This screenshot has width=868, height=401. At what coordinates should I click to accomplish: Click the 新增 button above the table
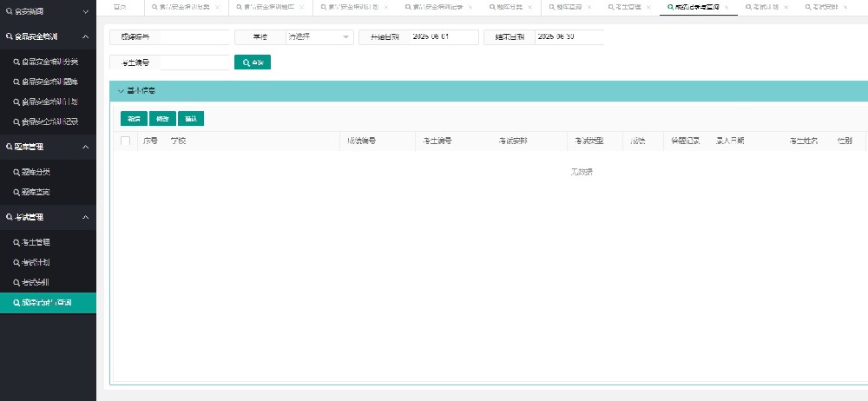click(x=133, y=119)
